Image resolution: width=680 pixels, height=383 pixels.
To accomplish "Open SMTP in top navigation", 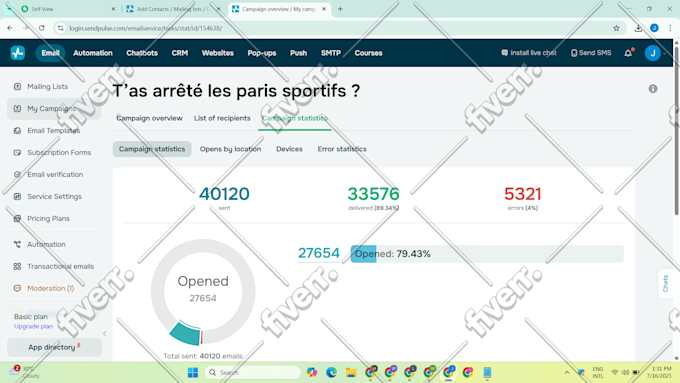I will pyautogui.click(x=331, y=53).
